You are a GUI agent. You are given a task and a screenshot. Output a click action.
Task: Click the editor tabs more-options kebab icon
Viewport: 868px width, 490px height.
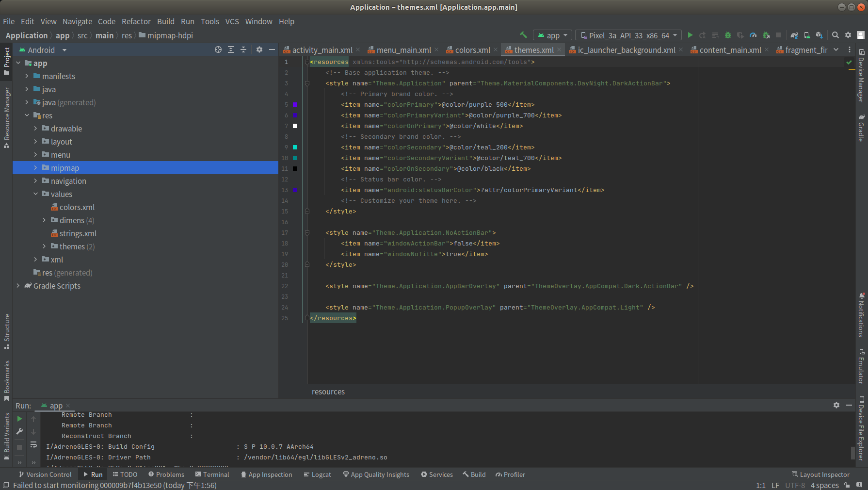[849, 49]
